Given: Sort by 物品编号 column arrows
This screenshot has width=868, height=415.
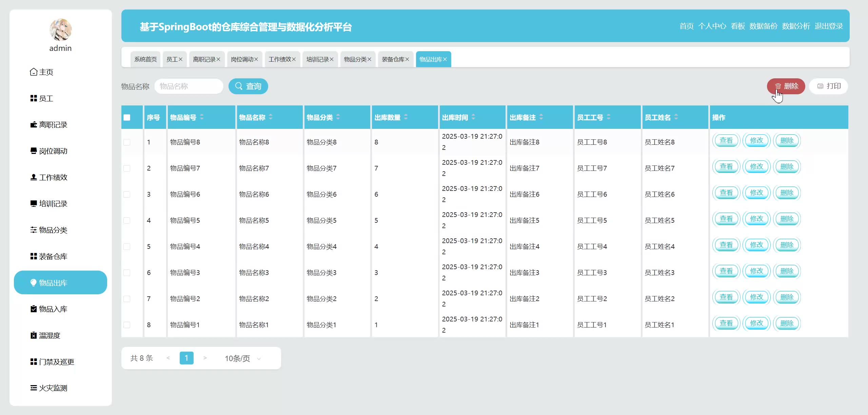Looking at the screenshot, I should click(202, 117).
